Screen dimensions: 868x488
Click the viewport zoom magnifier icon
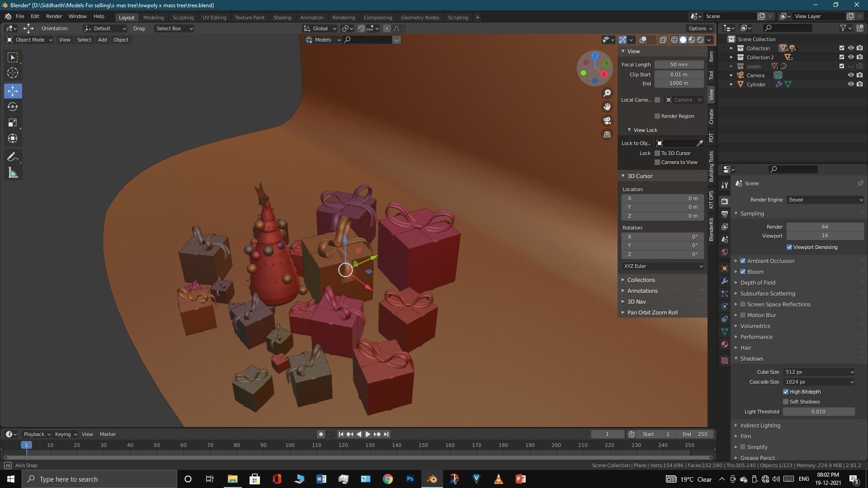coord(607,93)
